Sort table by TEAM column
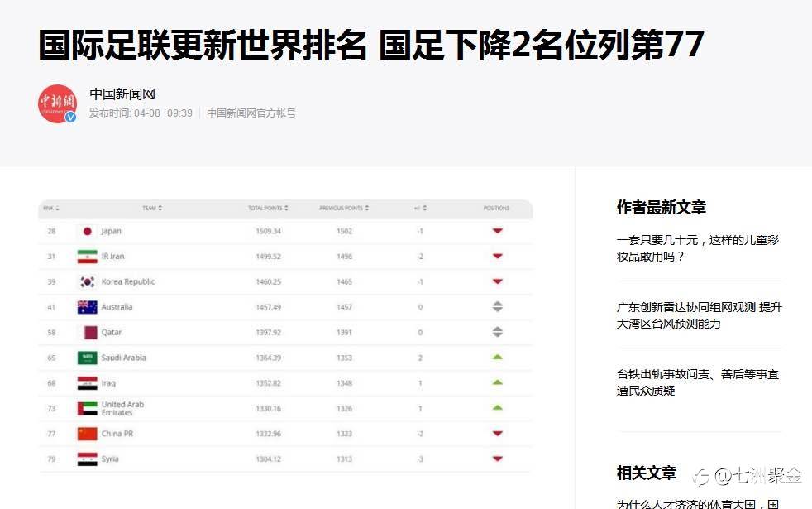Viewport: 812px width, 509px height. pyautogui.click(x=152, y=209)
